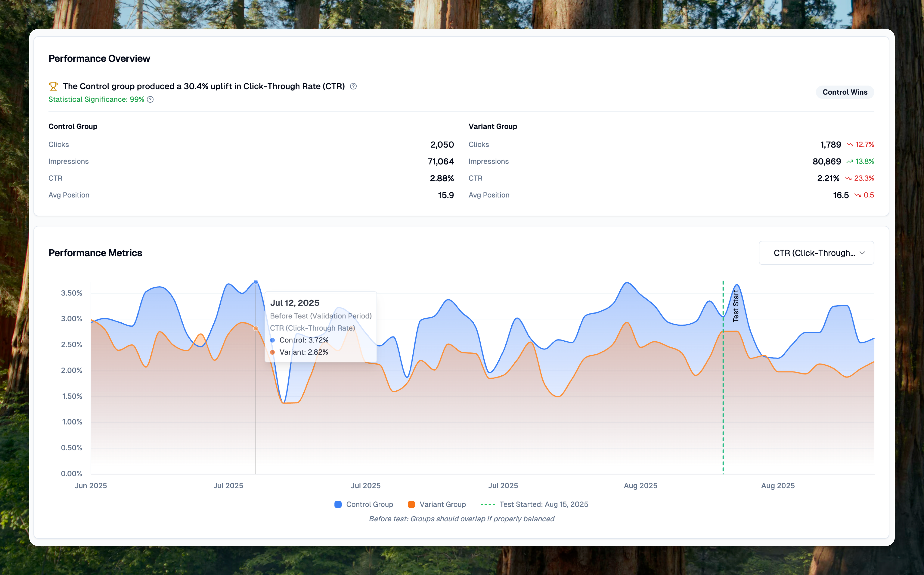Viewport: 924px width, 575px height.
Task: Click the orange Variant Group legend swatch
Action: [x=411, y=504]
